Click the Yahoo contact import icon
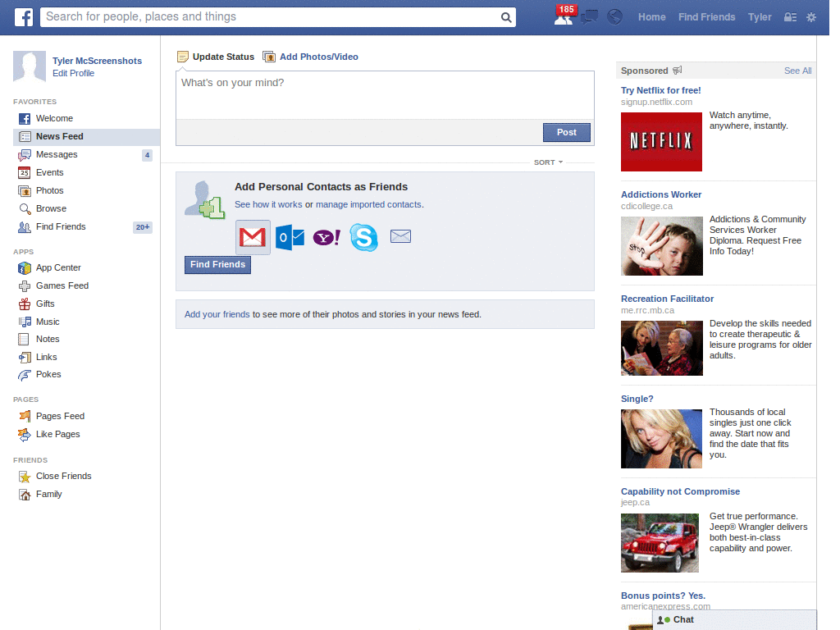 pyautogui.click(x=326, y=237)
